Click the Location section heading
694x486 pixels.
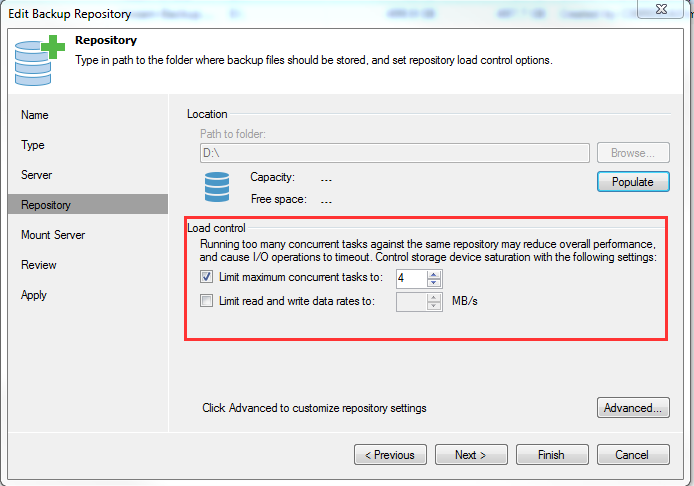point(207,114)
